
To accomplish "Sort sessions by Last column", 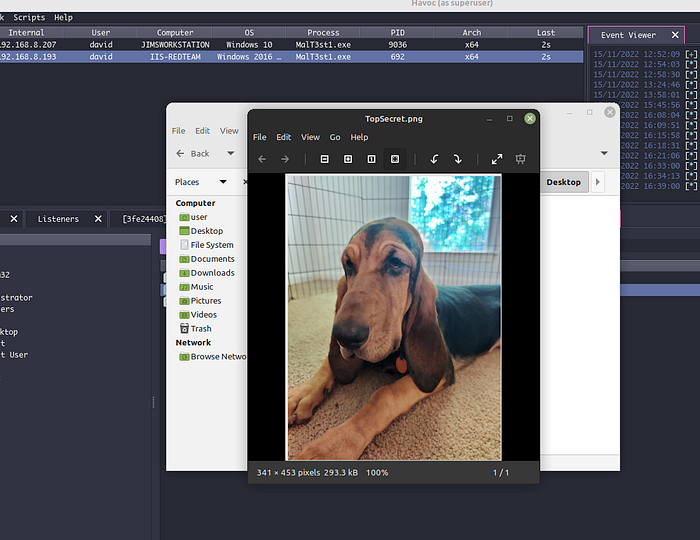I will point(546,33).
